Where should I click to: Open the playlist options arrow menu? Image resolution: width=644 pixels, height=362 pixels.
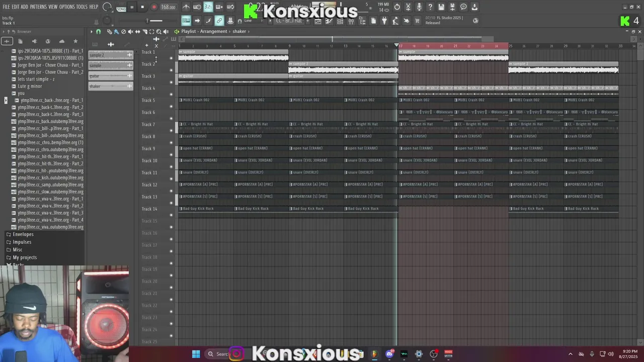[x=91, y=32]
